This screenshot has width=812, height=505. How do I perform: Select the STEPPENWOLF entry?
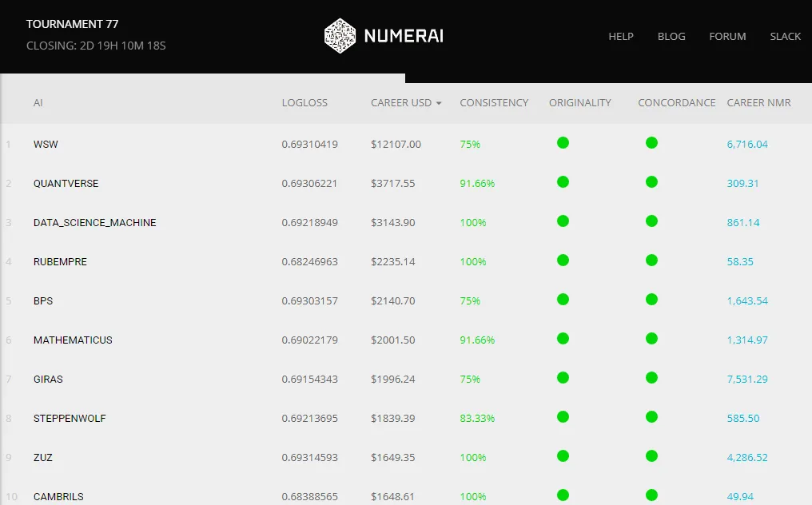tap(70, 418)
